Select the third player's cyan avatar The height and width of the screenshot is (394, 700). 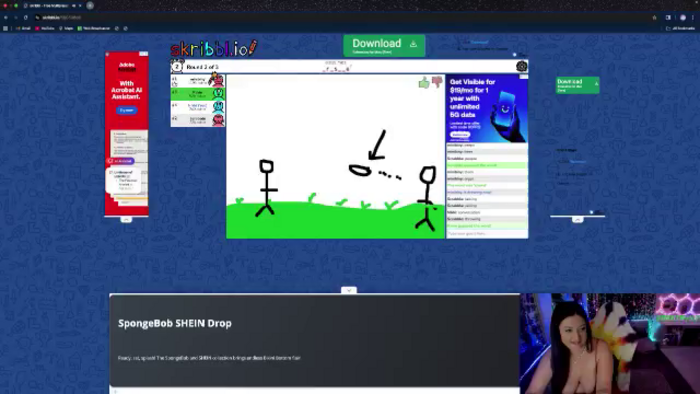tap(218, 107)
